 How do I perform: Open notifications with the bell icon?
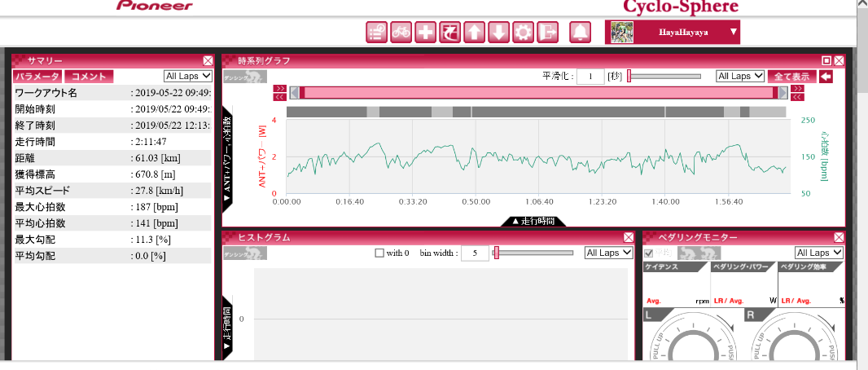tap(581, 33)
